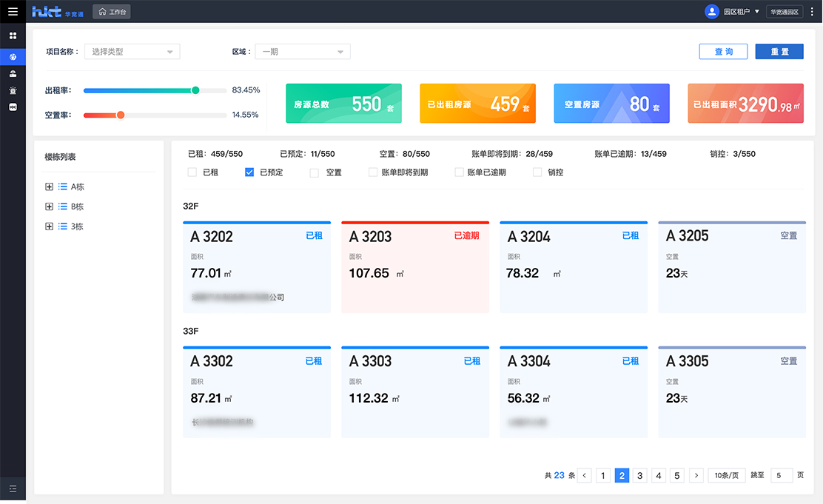Go to page 4
The width and height of the screenshot is (823, 504).
point(659,476)
